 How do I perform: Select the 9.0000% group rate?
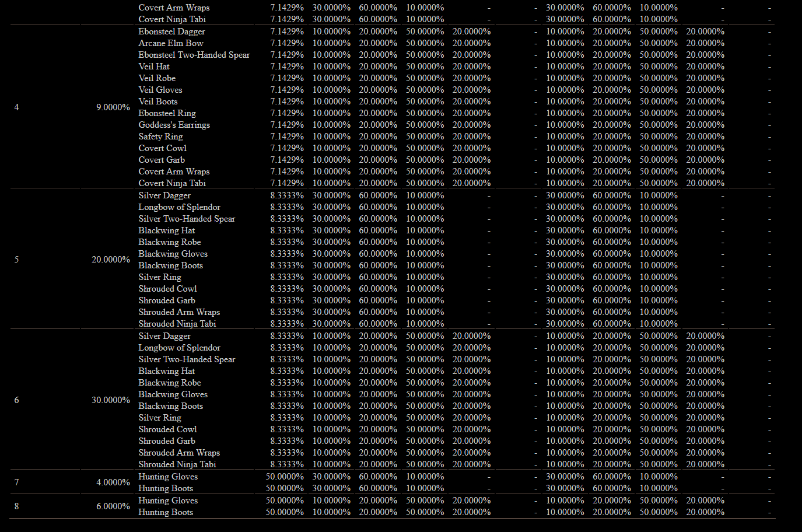coord(113,107)
